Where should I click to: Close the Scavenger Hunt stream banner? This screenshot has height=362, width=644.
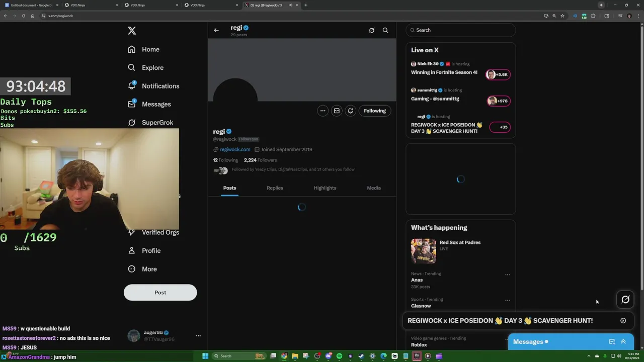click(623, 320)
